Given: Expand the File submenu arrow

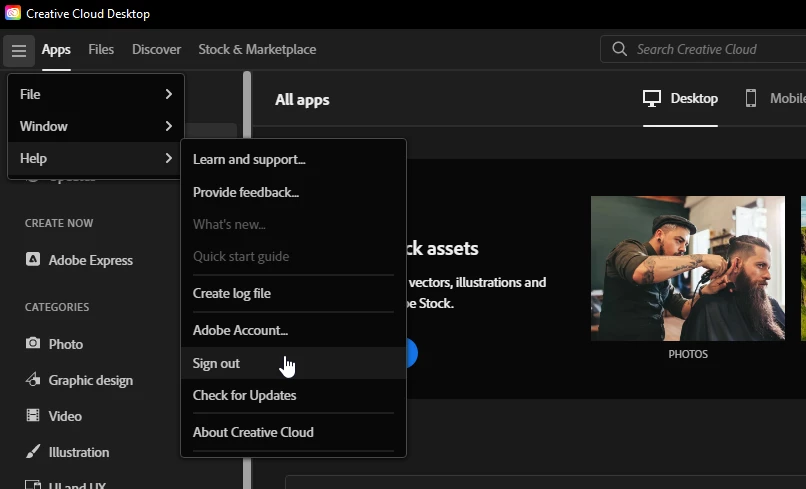Looking at the screenshot, I should (169, 94).
